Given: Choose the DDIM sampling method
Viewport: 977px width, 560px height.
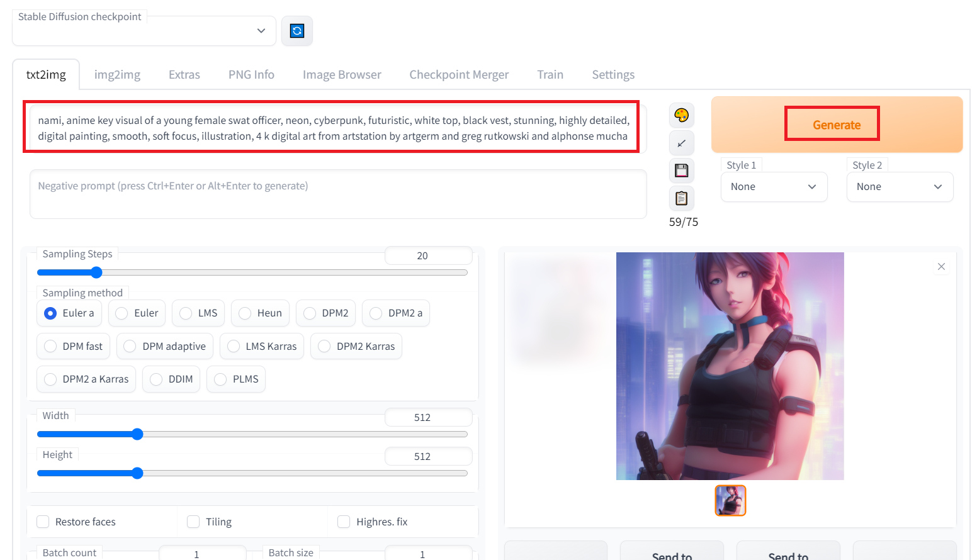Looking at the screenshot, I should tap(171, 379).
